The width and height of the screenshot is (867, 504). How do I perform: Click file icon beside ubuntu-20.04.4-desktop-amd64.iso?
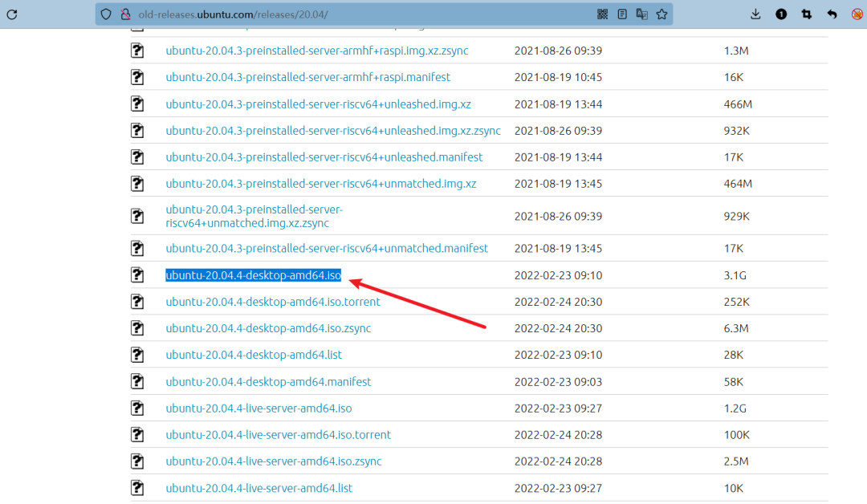pyautogui.click(x=137, y=274)
